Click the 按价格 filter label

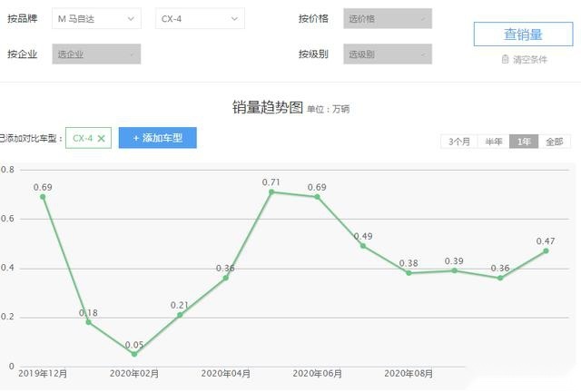313,18
